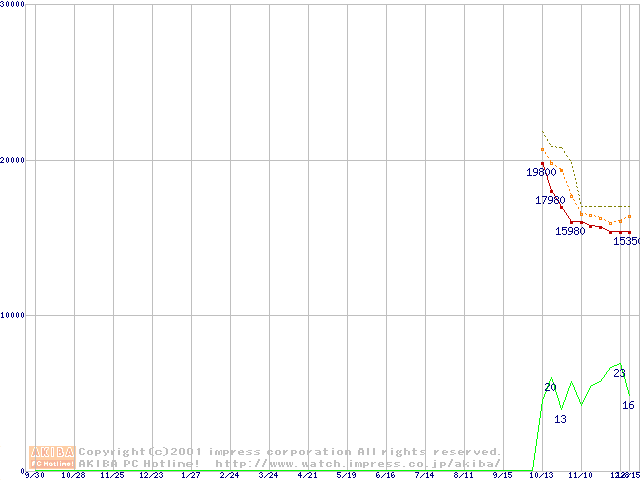The width and height of the screenshot is (640, 480).
Task: Select the 4/21 date label
Action: click(307, 476)
